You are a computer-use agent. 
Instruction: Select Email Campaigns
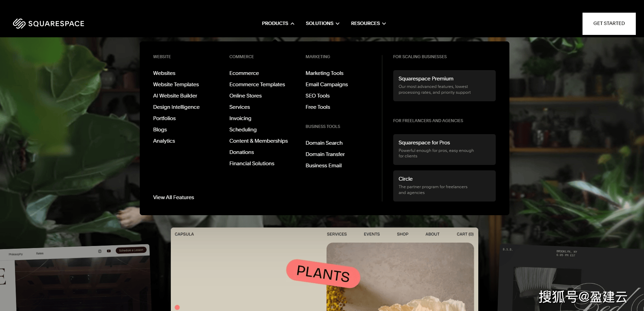(327, 85)
